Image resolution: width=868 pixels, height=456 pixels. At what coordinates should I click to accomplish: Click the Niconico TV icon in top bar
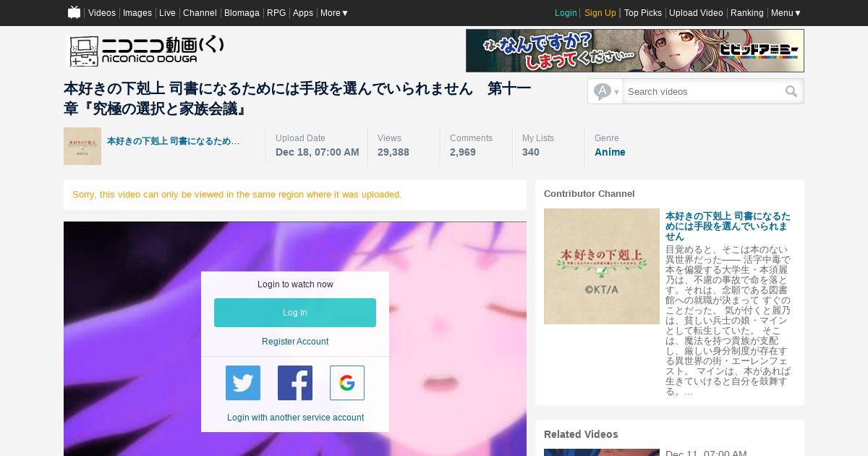(x=74, y=12)
